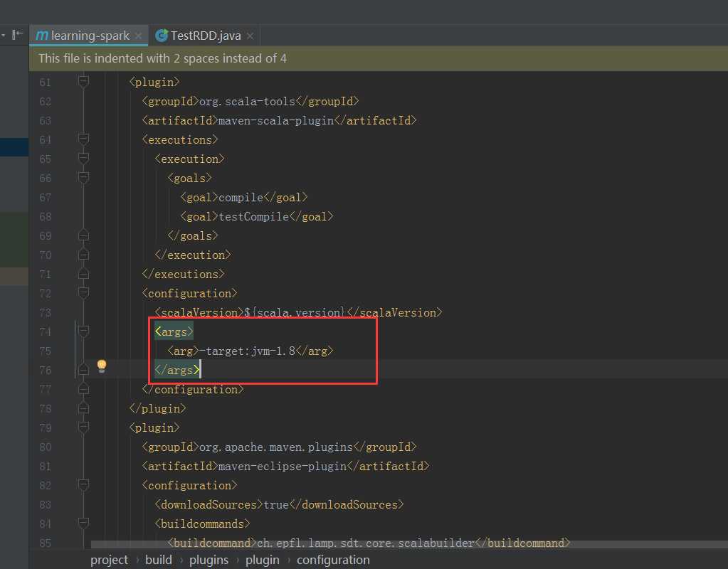Click the hide panel icon left of tabs
Image resolution: width=728 pixels, height=569 pixels.
pos(17,34)
